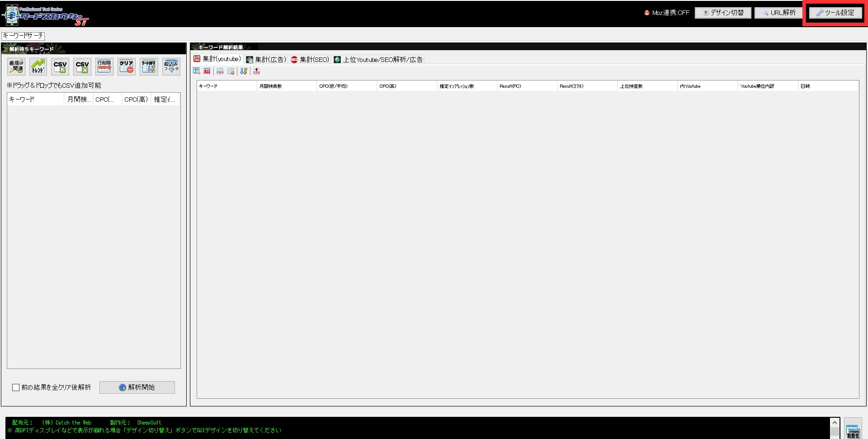Click the URL解析 button

point(778,13)
